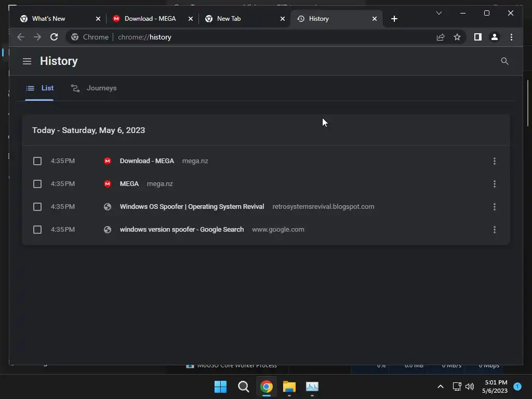532x399 pixels.
Task: Show hidden icons in system tray
Action: point(441,387)
